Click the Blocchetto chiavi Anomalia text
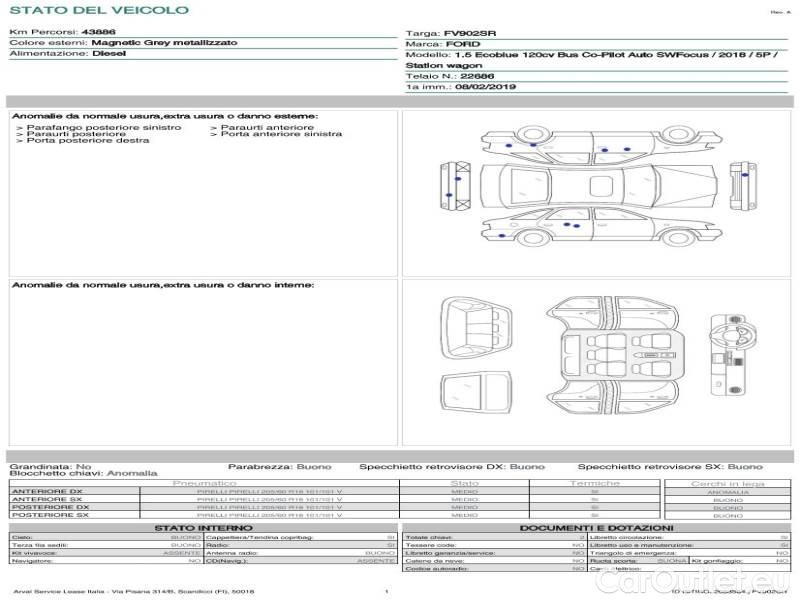This screenshot has width=800, height=600. point(83,473)
